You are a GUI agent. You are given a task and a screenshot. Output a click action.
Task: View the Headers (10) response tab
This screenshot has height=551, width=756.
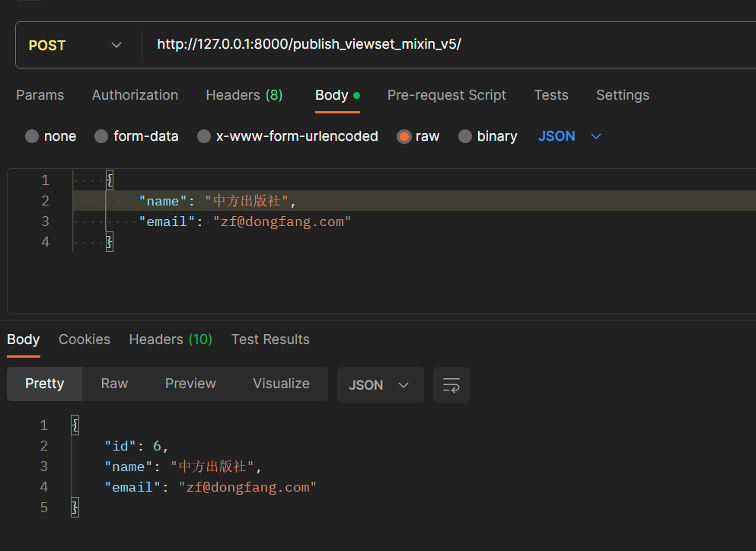point(170,339)
